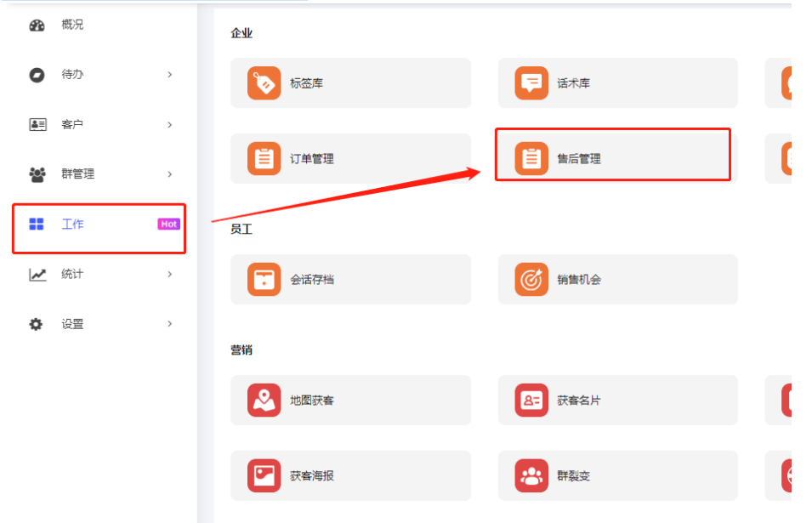The height and width of the screenshot is (523, 812).
Task: Click the 统计 line chart icon
Action: point(37,275)
